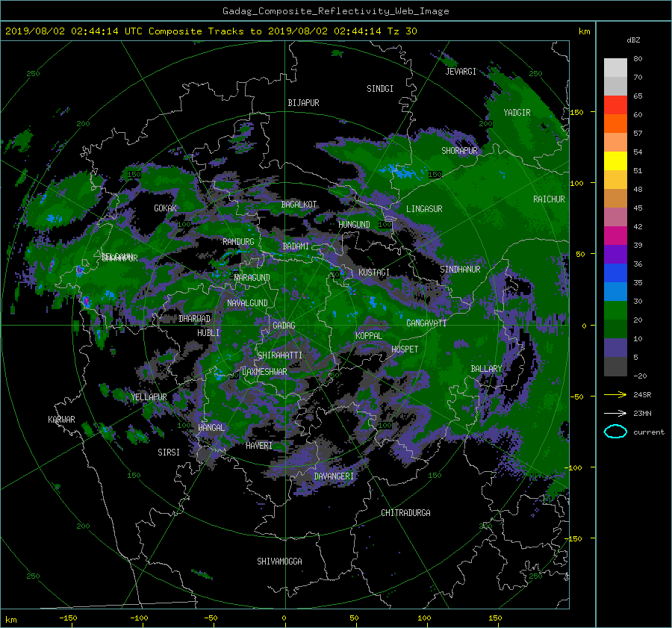Click the YADGIR city label
This screenshot has height=628, width=672.
[x=517, y=113]
